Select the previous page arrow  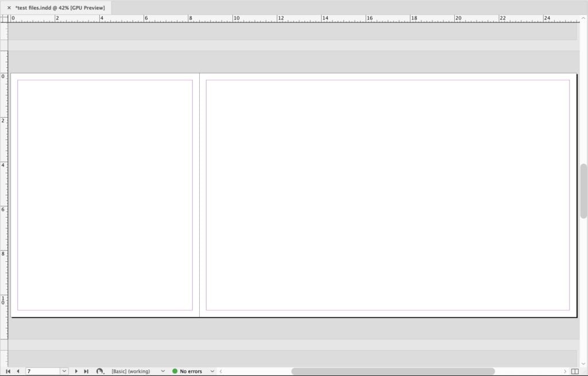tap(17, 371)
